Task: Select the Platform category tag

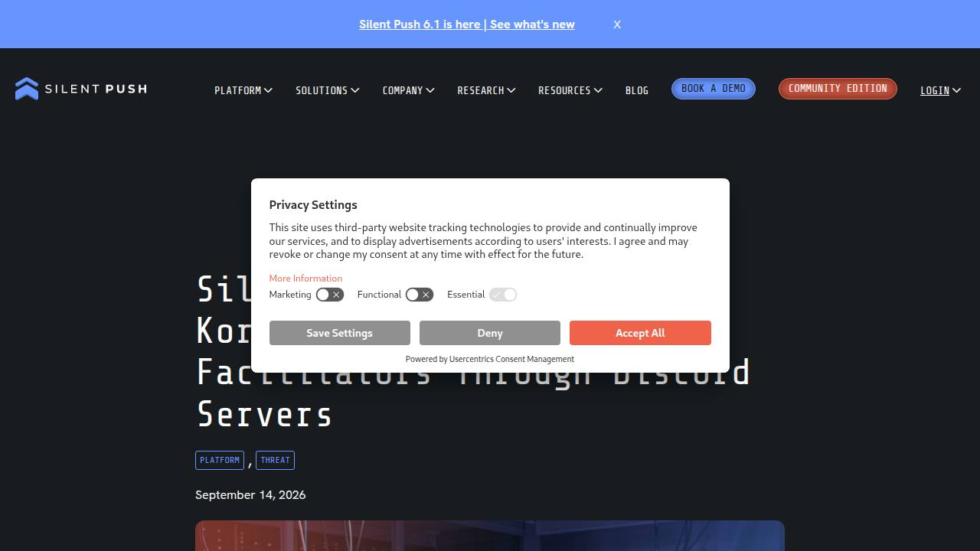Action: coord(220,460)
